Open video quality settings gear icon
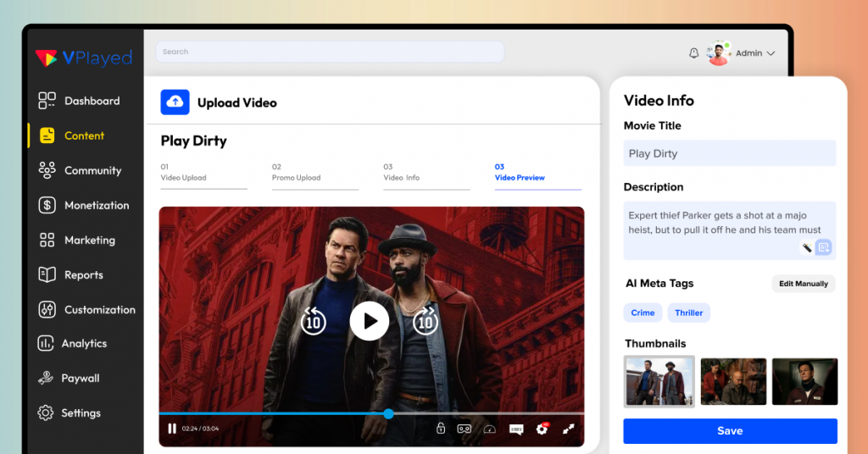 point(542,429)
